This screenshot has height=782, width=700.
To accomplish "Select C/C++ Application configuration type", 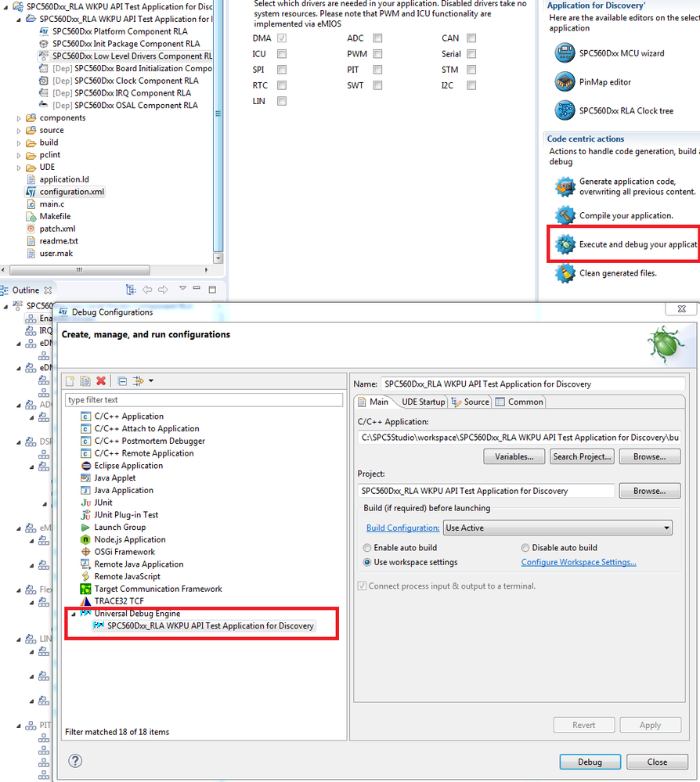I will click(122, 416).
